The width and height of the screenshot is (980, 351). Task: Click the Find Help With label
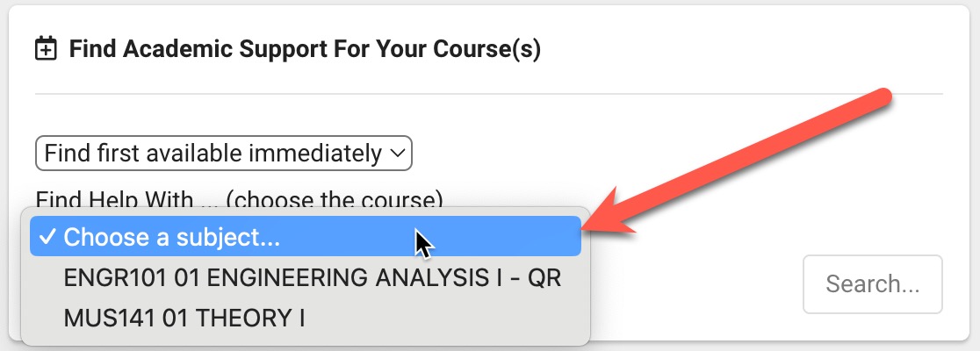(115, 200)
